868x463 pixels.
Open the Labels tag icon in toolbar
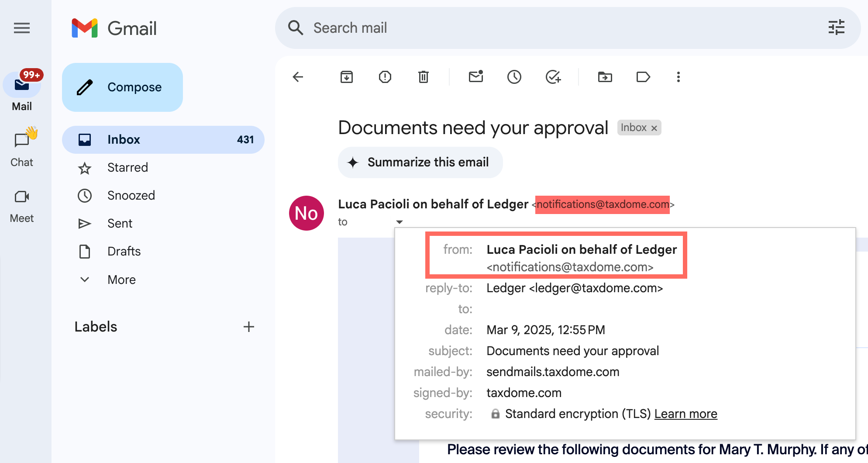pyautogui.click(x=643, y=77)
